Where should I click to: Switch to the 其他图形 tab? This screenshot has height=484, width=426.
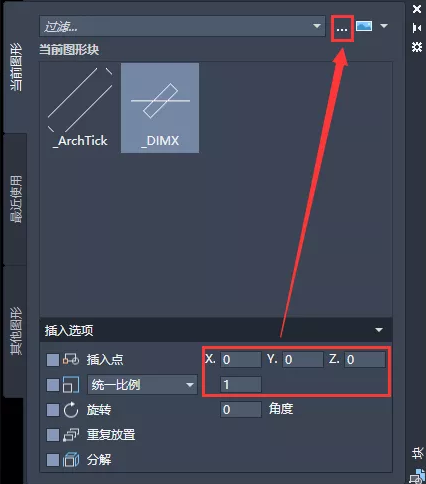click(15, 331)
